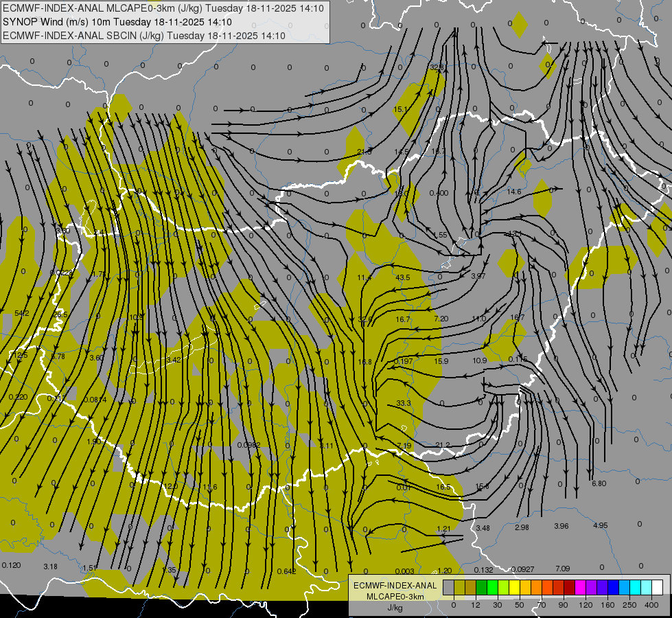672x618 pixels.
Task: Click the legend scale label 120
Action: pyautogui.click(x=586, y=605)
